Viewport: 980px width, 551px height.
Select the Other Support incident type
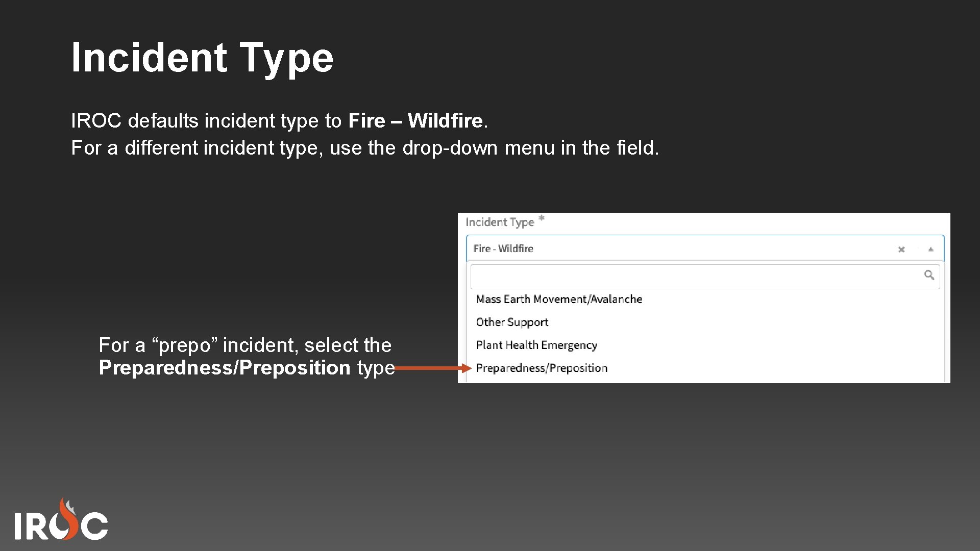[x=512, y=322]
